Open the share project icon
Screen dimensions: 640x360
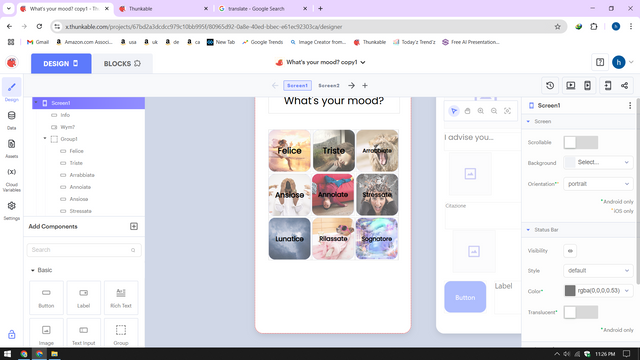click(x=624, y=86)
